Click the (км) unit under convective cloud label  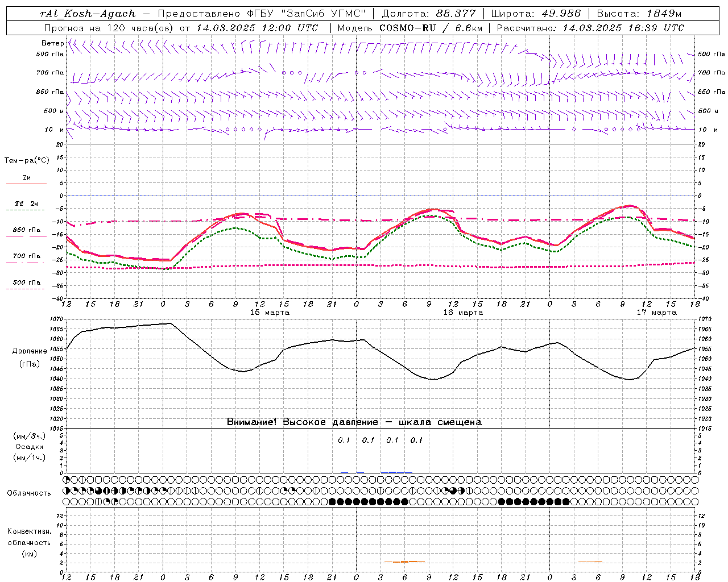tap(30, 554)
